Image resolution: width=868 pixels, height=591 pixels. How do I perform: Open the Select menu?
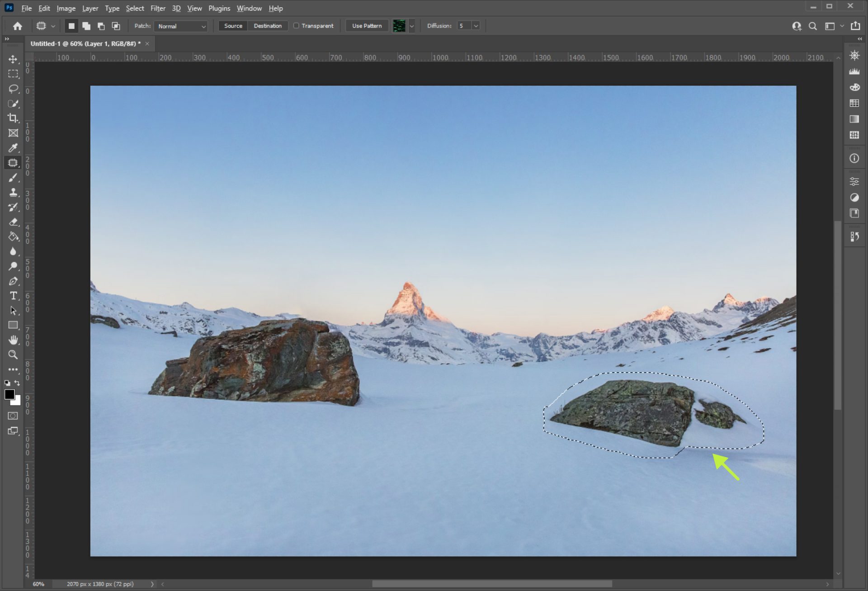pos(135,8)
